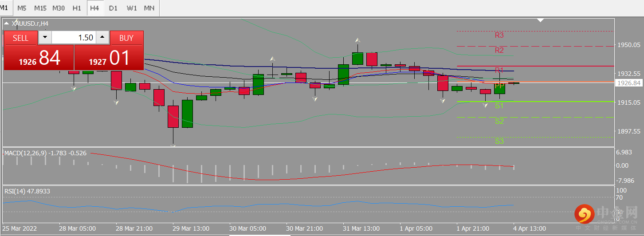Click the XAUUSD.r,H4 chart title

click(30, 24)
